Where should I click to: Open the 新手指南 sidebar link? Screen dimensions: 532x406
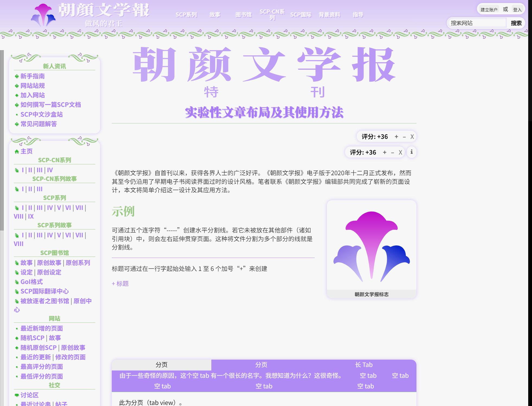point(33,76)
